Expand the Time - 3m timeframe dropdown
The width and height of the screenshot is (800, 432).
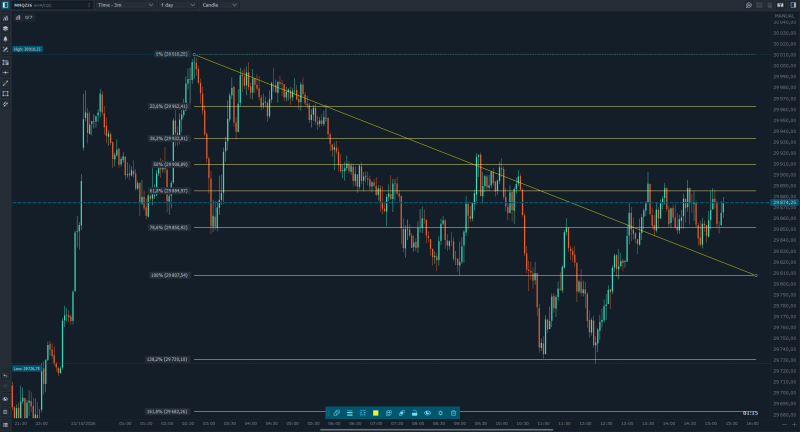tap(125, 5)
